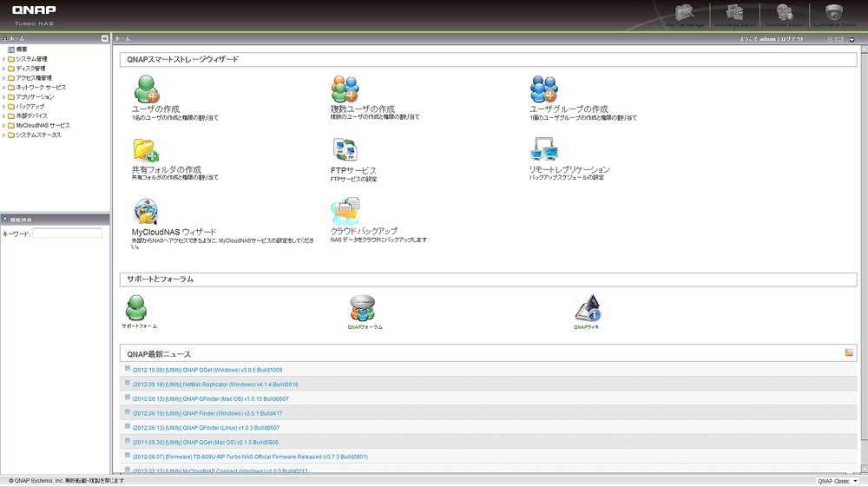
Task: Open Web File Manager from top bar
Action: pyautogui.click(x=685, y=14)
